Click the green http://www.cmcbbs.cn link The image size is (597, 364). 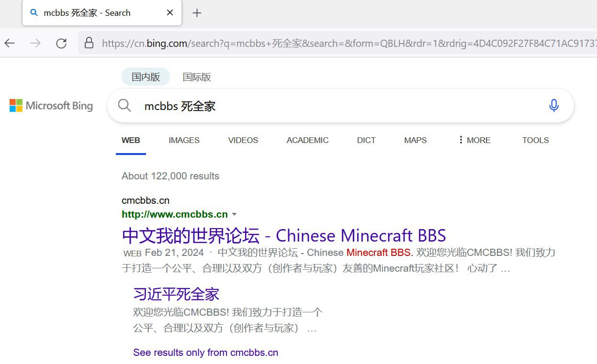(x=175, y=214)
